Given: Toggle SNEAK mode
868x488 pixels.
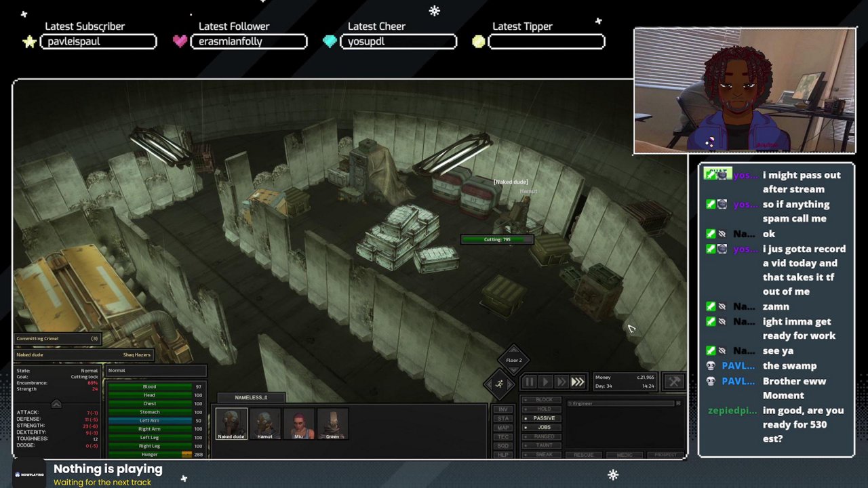Looking at the screenshot, I should pos(542,455).
